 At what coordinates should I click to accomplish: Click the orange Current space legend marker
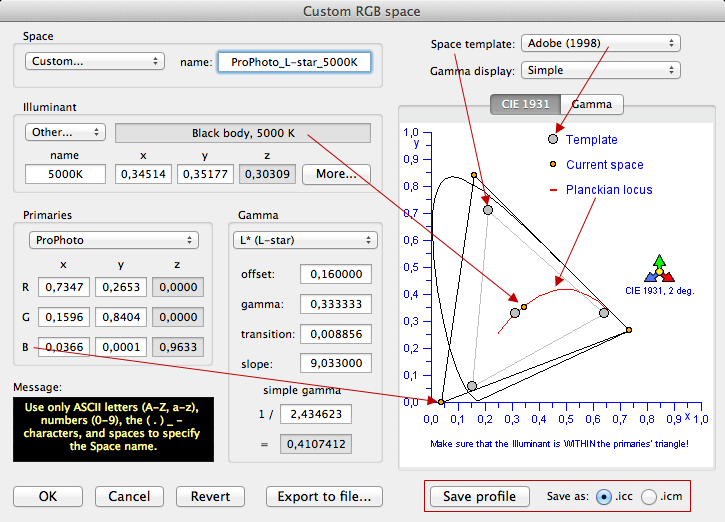tap(553, 164)
